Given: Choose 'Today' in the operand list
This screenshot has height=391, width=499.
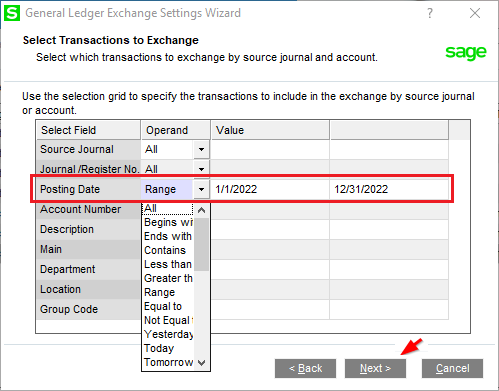Looking at the screenshot, I should (x=168, y=348).
